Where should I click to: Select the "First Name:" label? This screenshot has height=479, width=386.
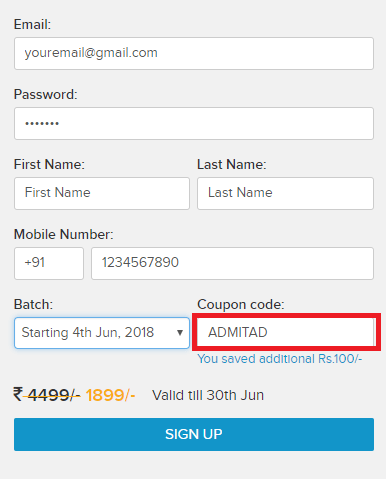click(49, 165)
